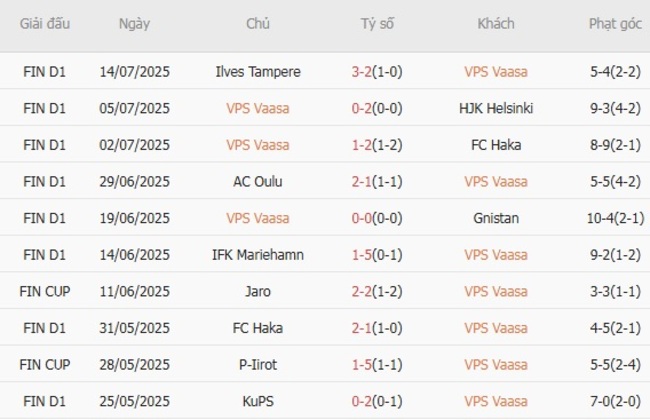Screen dimensions: 650x420
Task: Select the P-Iirot team link
Action: coord(257,364)
